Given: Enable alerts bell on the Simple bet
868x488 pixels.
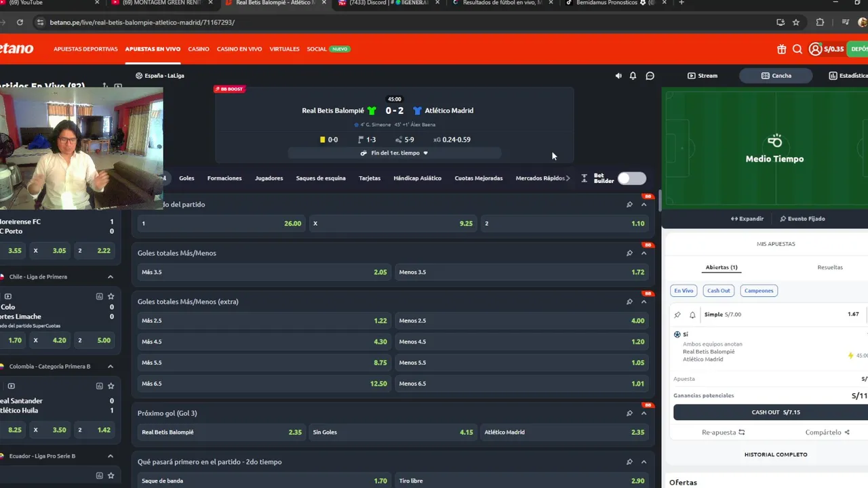Looking at the screenshot, I should click(692, 314).
